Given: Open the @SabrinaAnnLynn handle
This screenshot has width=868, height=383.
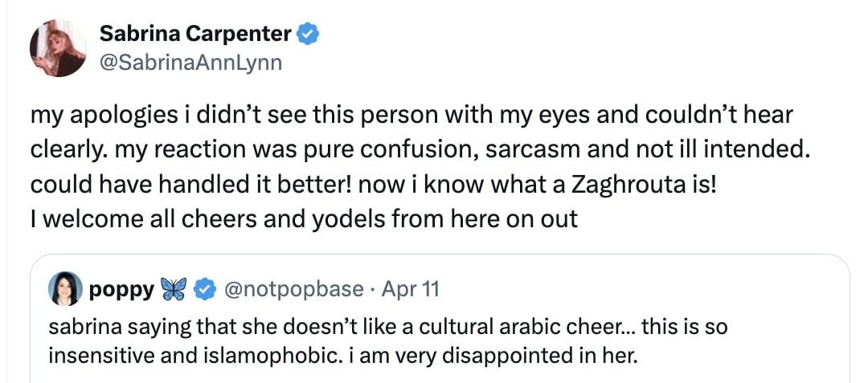Looking at the screenshot, I should [x=190, y=62].
